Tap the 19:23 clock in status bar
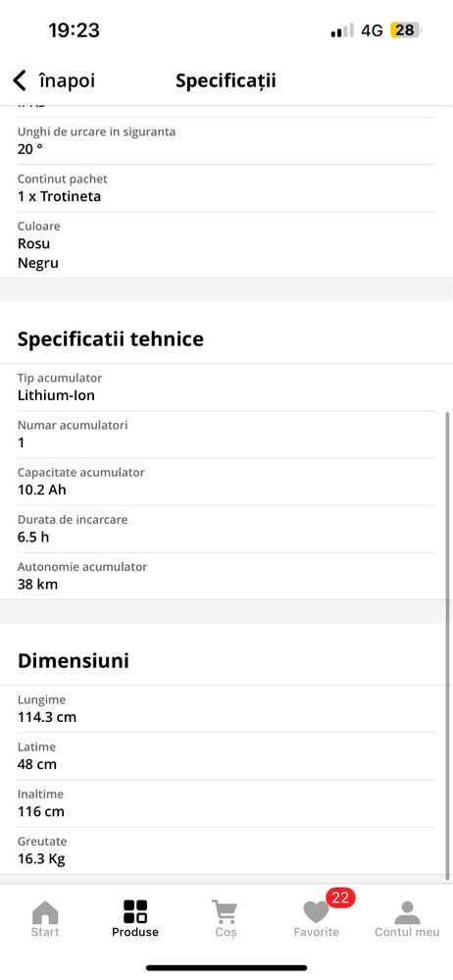The width and height of the screenshot is (453, 980). 74,30
